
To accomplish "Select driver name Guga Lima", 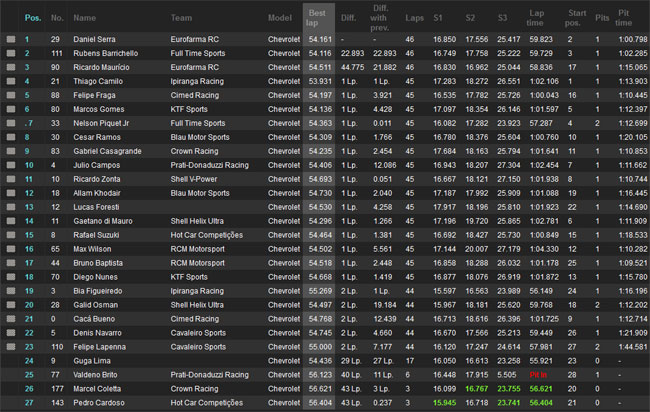I will [x=92, y=361].
